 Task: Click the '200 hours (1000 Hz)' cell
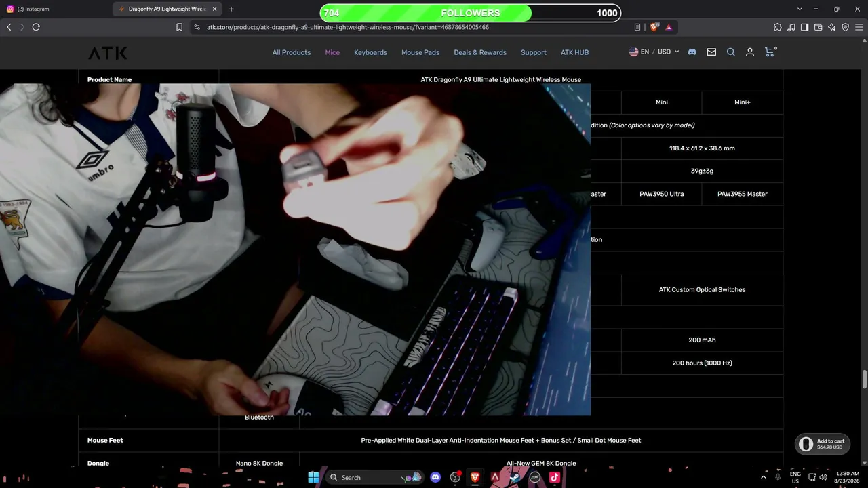[x=702, y=363]
